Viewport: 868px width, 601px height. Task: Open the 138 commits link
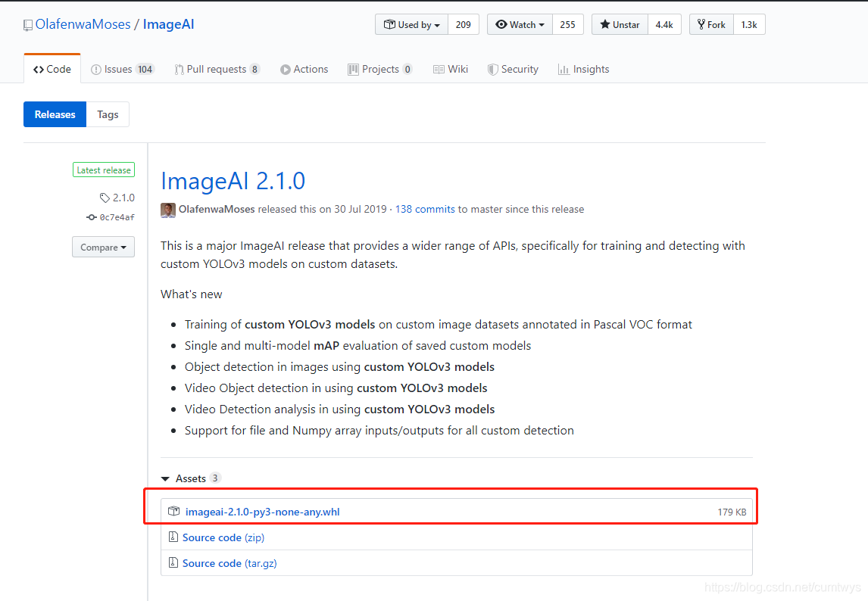[x=425, y=209]
